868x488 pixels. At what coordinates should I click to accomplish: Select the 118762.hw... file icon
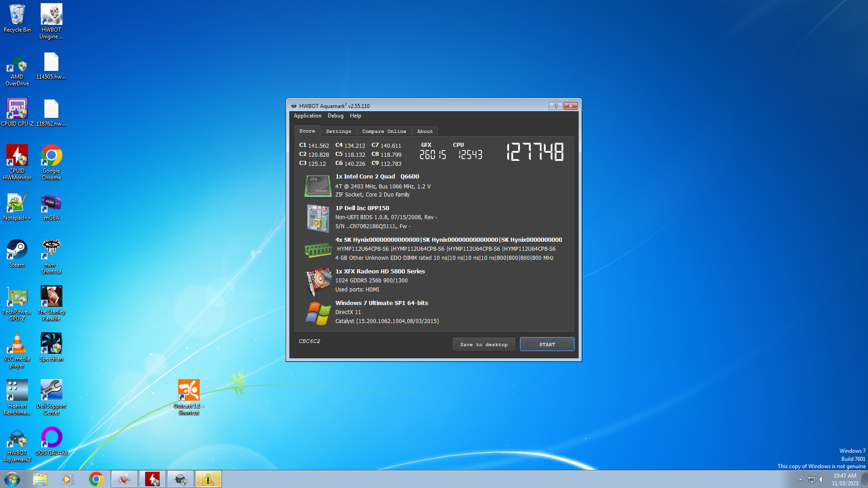(x=51, y=113)
